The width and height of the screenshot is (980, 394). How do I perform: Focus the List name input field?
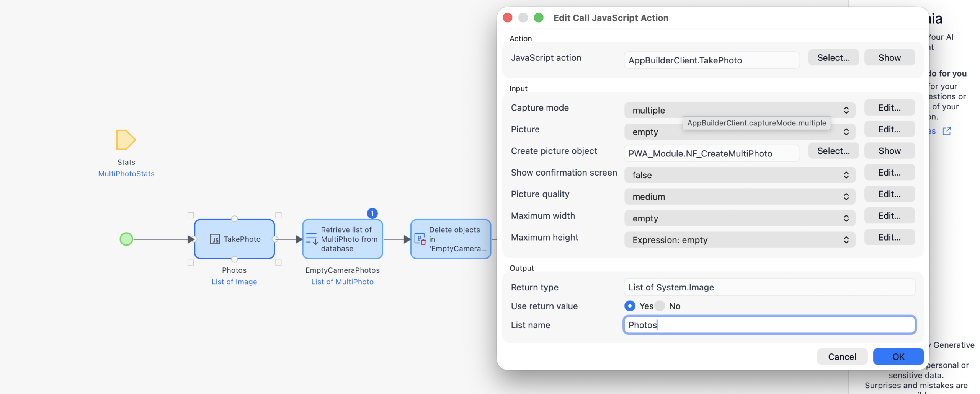click(769, 325)
